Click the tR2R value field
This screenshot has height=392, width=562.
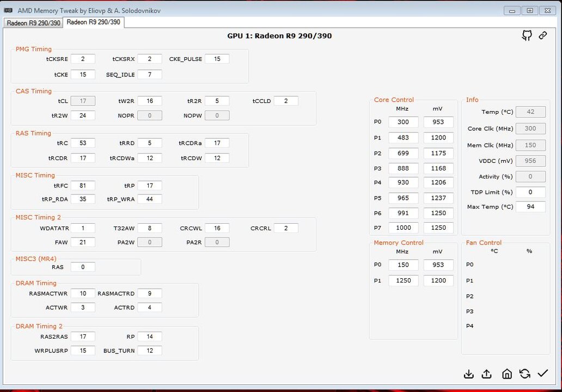click(x=217, y=101)
